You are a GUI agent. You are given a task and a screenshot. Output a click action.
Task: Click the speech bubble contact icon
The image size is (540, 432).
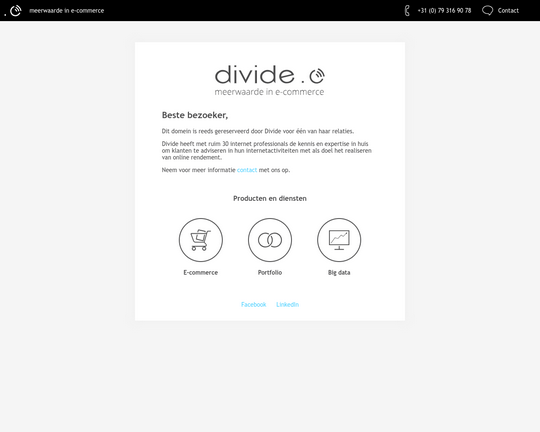pyautogui.click(x=487, y=10)
